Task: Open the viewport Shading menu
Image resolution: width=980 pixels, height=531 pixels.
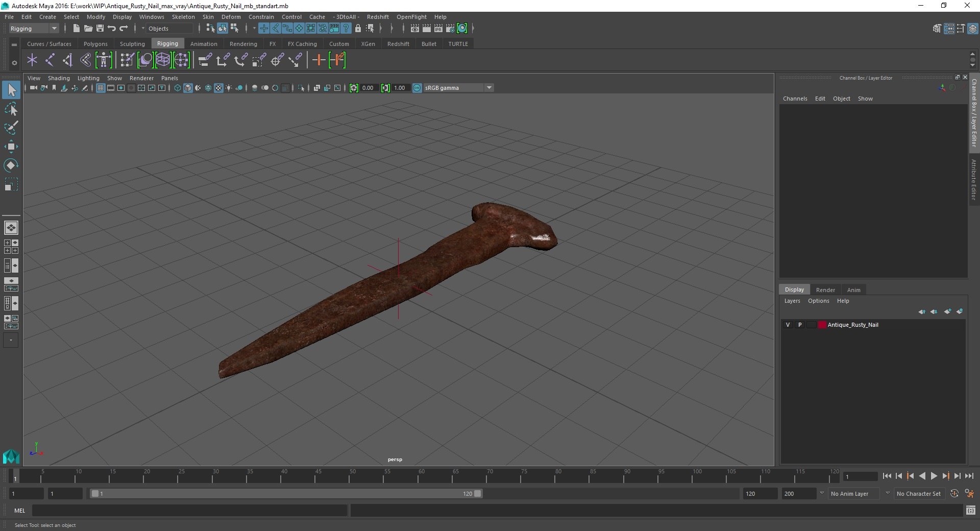Action: click(59, 78)
